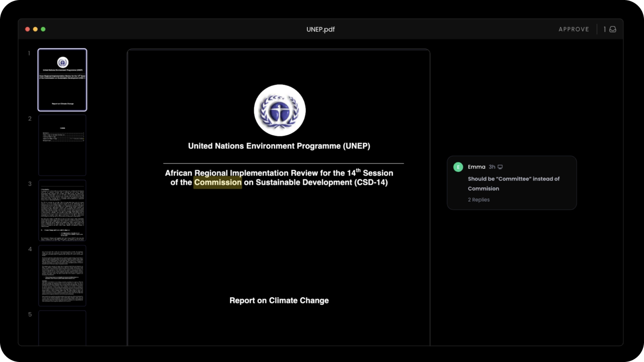This screenshot has width=644, height=362.
Task: Open the partially visible page 5 thumbnail
Action: coord(62,328)
